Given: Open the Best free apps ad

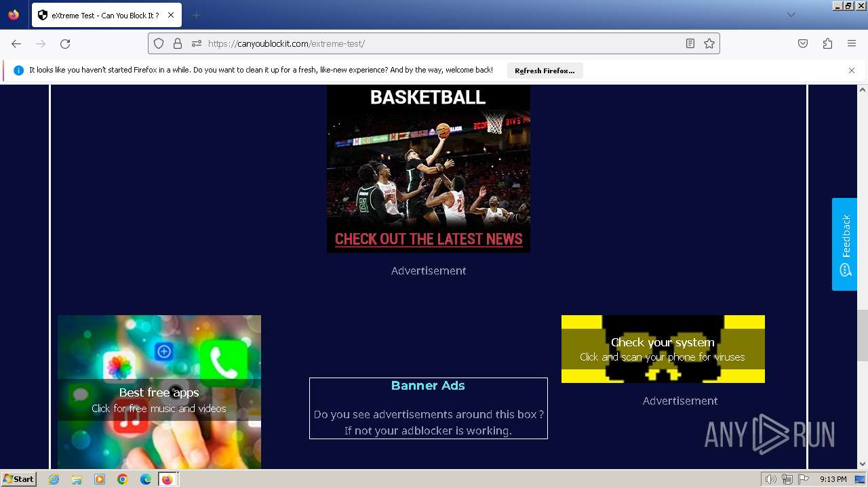Looking at the screenshot, I should pos(159,392).
